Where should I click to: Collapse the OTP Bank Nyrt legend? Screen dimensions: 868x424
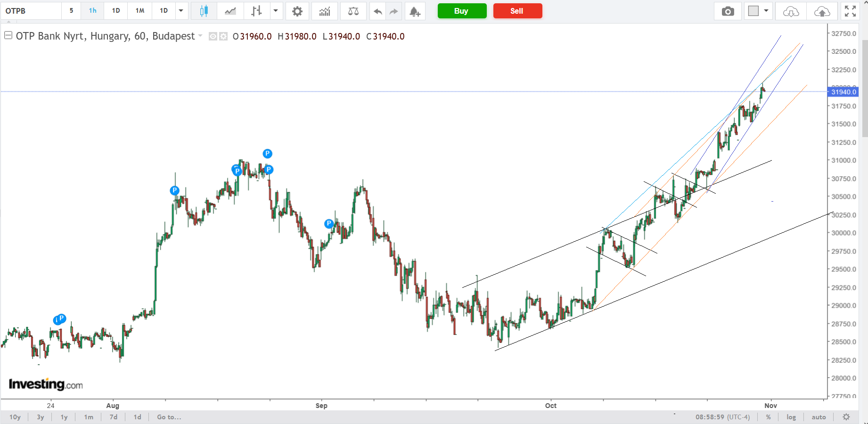pyautogui.click(x=8, y=36)
